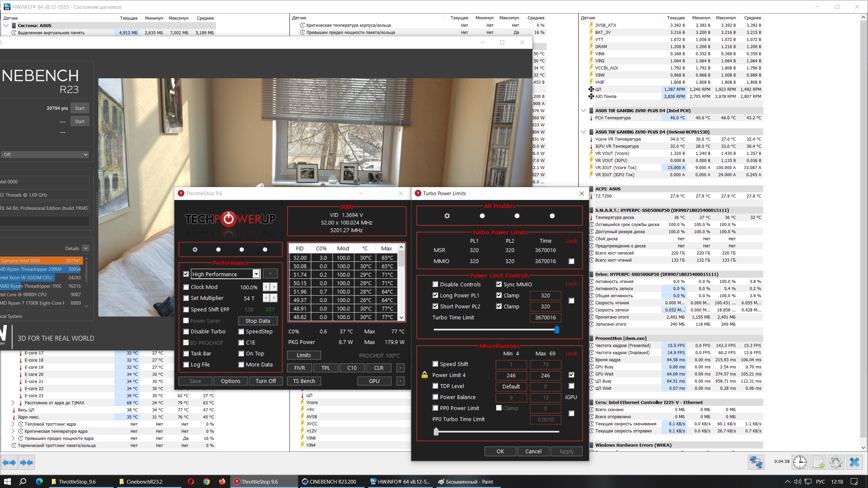Collapse the ASUS TUF GAMING Intel PCH group

[x=583, y=110]
